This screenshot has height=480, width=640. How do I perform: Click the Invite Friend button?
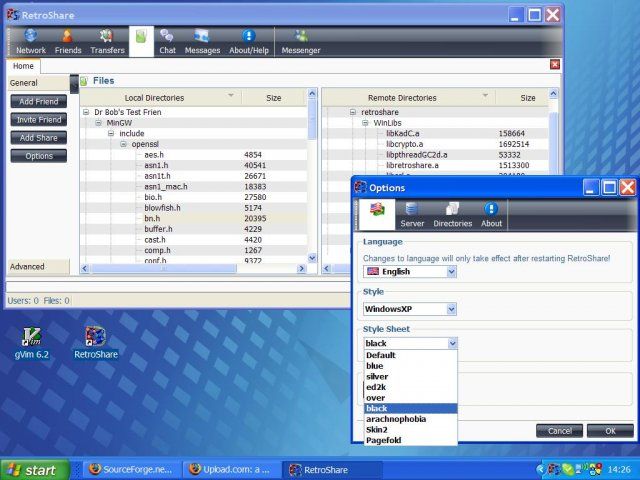coord(39,120)
